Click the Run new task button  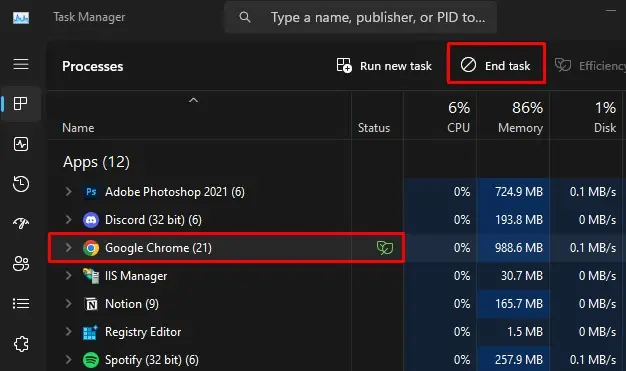(384, 65)
